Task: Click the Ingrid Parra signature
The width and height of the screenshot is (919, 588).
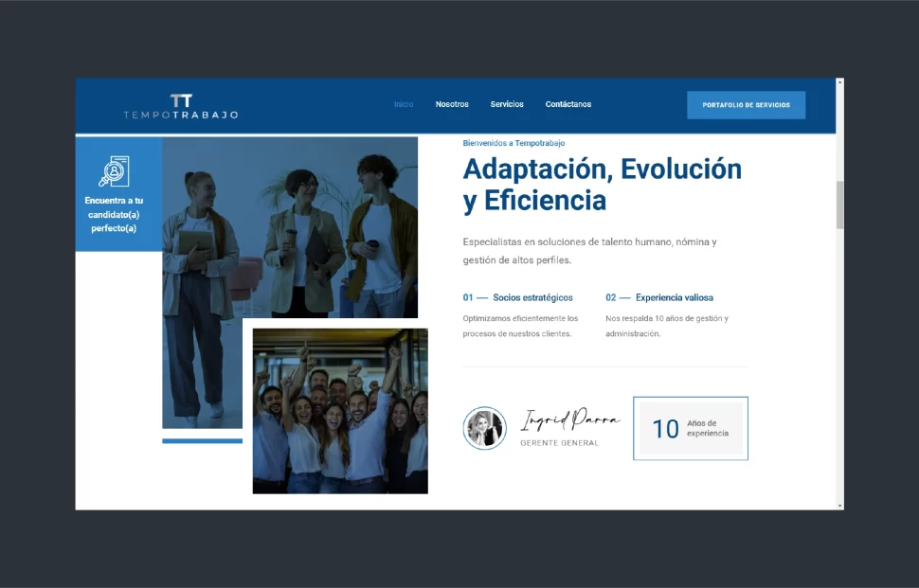Action: [x=570, y=420]
